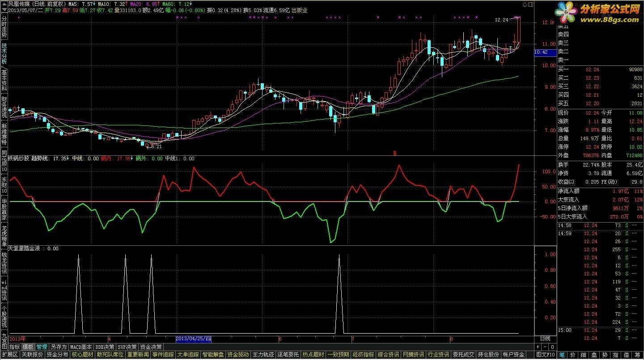Click the 指标 tab

pyautogui.click(x=15, y=347)
